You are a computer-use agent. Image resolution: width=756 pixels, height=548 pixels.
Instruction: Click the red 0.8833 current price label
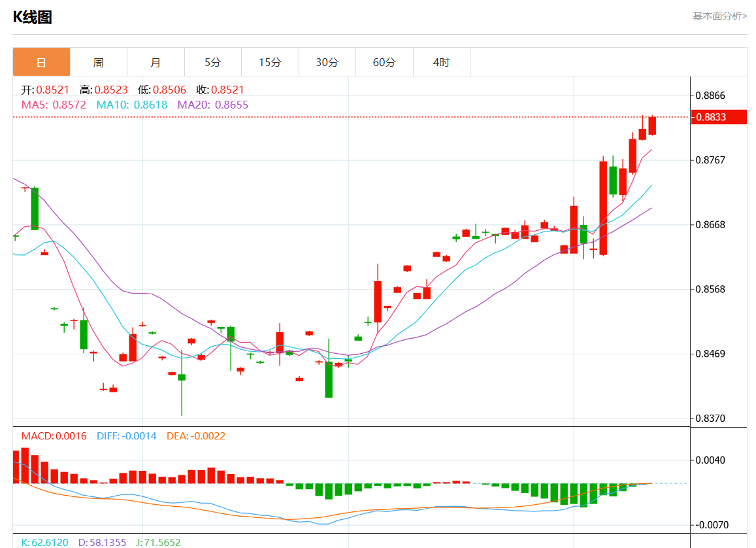tap(719, 117)
